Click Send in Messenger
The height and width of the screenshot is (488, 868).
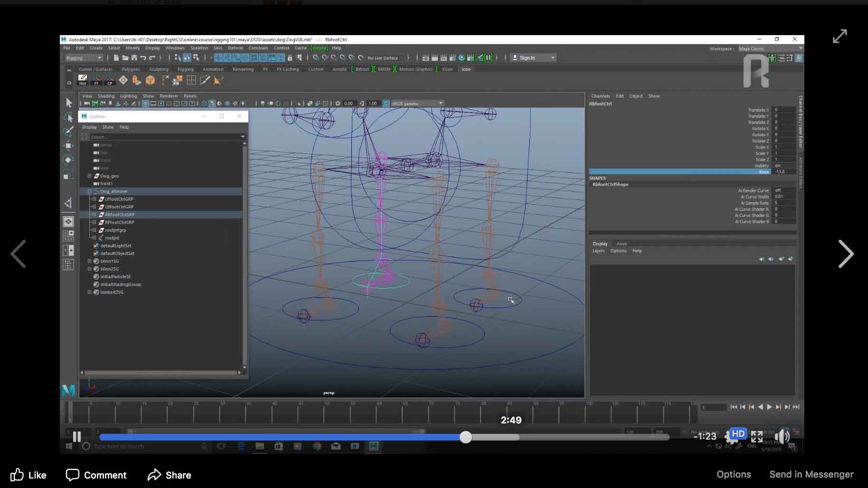(811, 474)
